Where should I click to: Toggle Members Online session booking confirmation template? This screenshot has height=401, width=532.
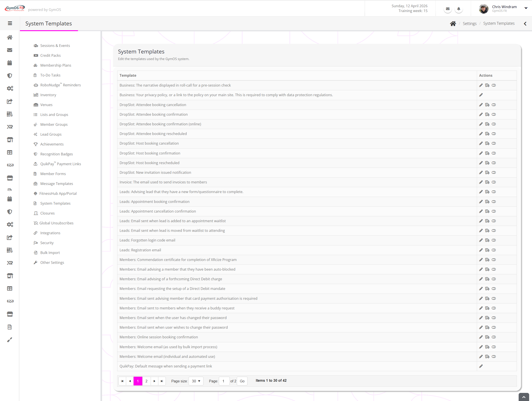click(x=493, y=337)
